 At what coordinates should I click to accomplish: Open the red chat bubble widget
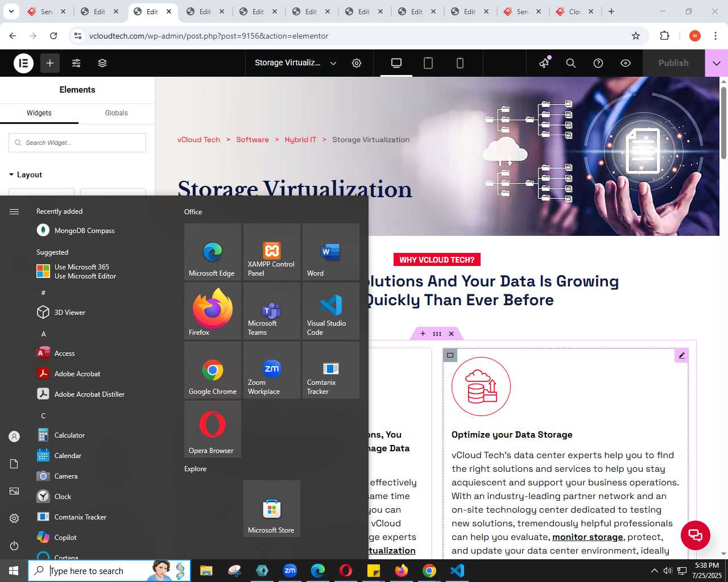pyautogui.click(x=695, y=535)
